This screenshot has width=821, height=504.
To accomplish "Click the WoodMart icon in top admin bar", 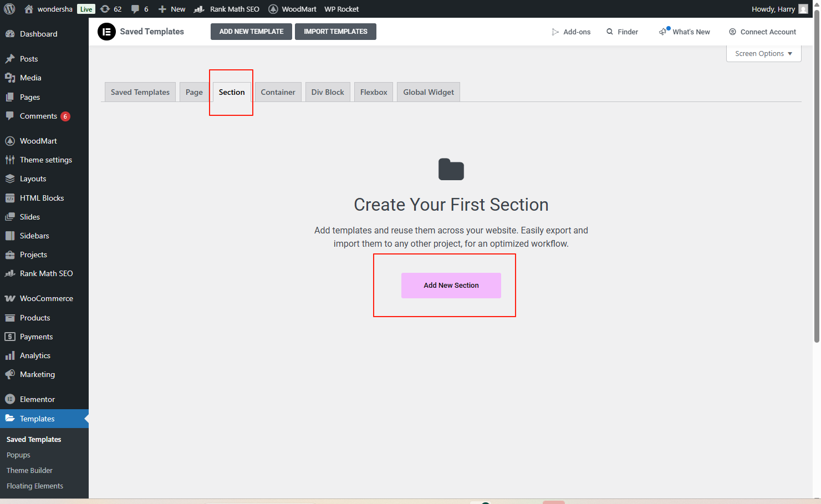I will (x=273, y=9).
